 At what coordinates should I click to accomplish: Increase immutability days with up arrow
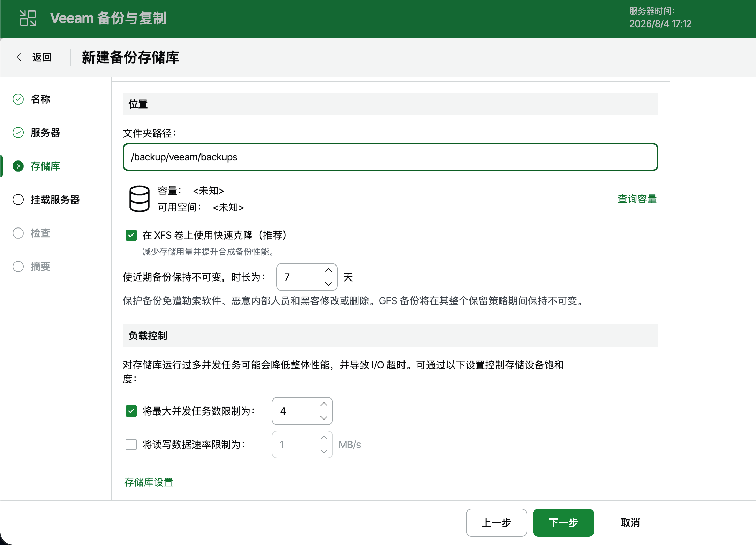(328, 270)
